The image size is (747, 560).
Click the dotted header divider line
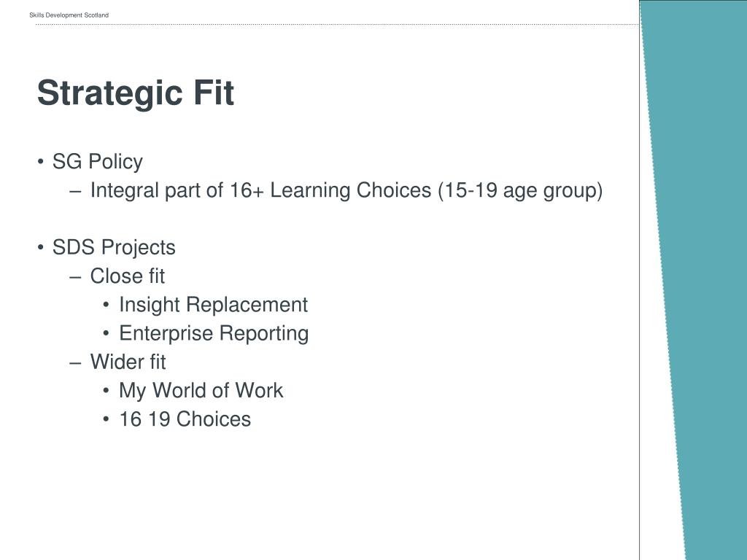[x=337, y=24]
